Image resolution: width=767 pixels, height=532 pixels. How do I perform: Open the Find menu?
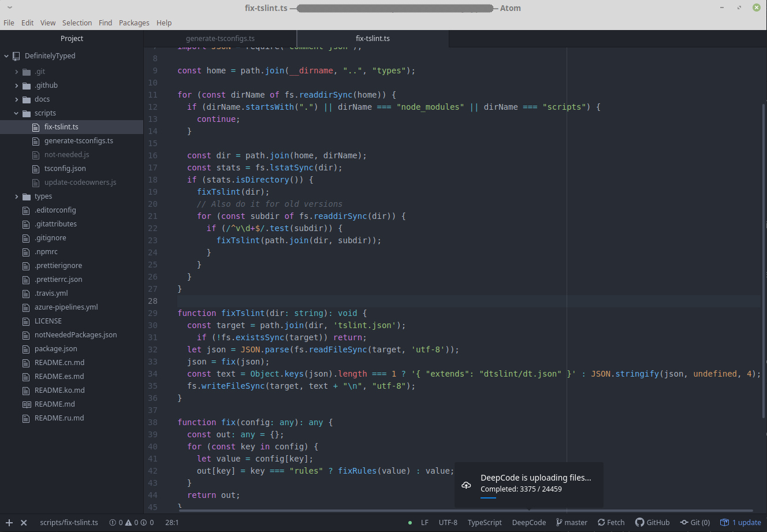(105, 23)
